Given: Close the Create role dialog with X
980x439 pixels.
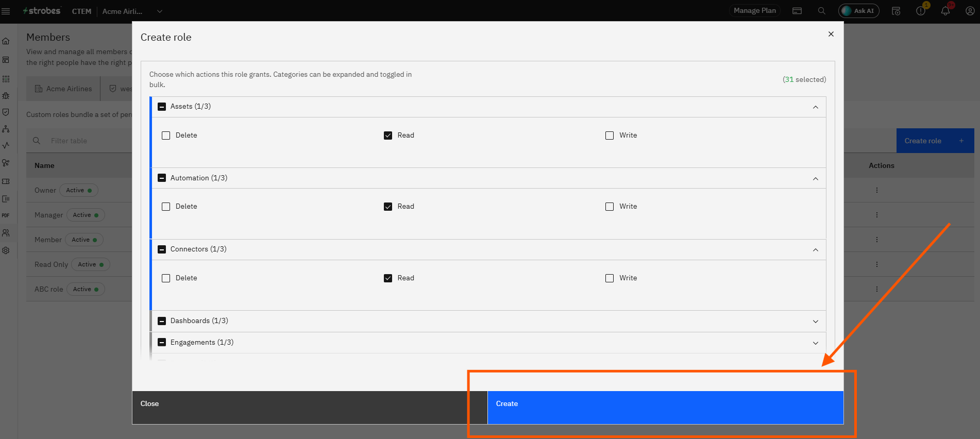Looking at the screenshot, I should (x=831, y=34).
